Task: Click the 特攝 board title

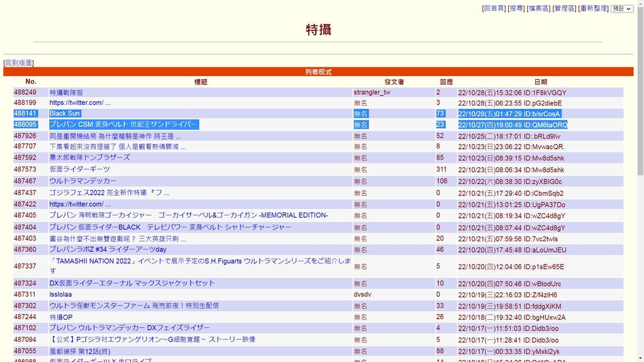Action: [318, 30]
